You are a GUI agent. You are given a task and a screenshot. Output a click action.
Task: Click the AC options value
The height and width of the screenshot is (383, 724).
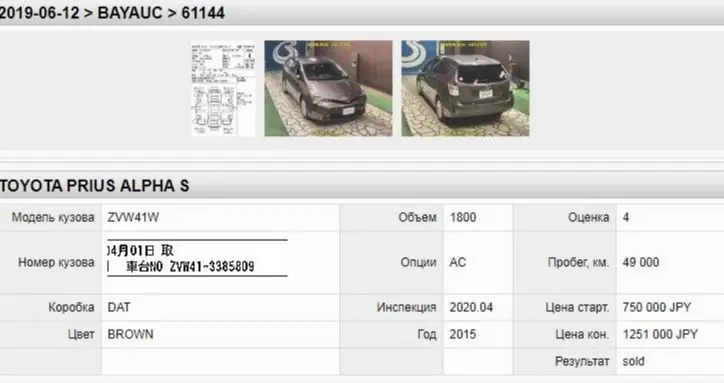pos(458,262)
